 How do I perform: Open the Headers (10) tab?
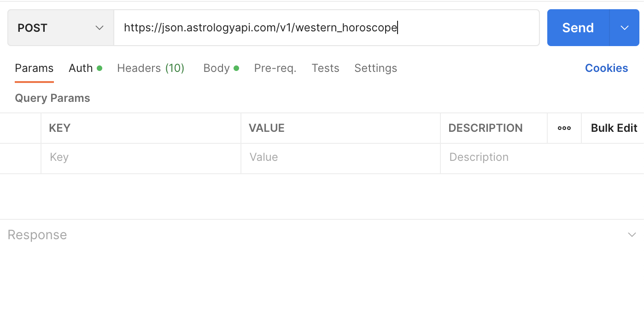point(151,68)
